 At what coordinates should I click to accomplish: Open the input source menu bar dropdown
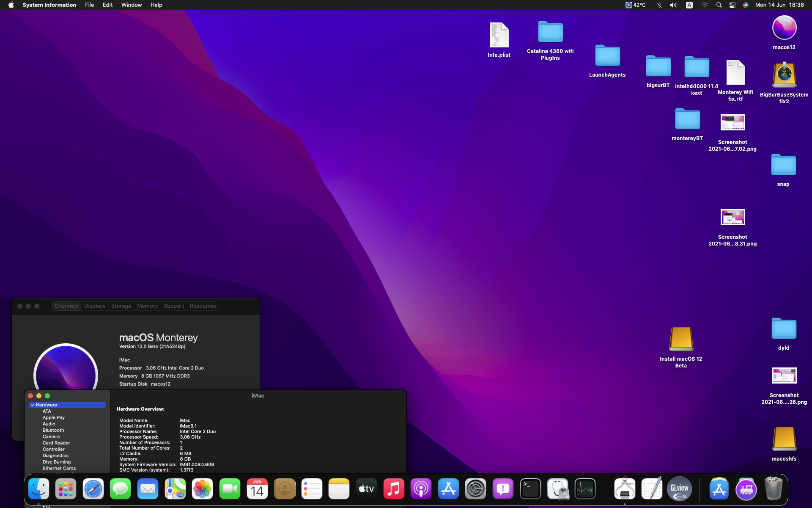pos(689,5)
